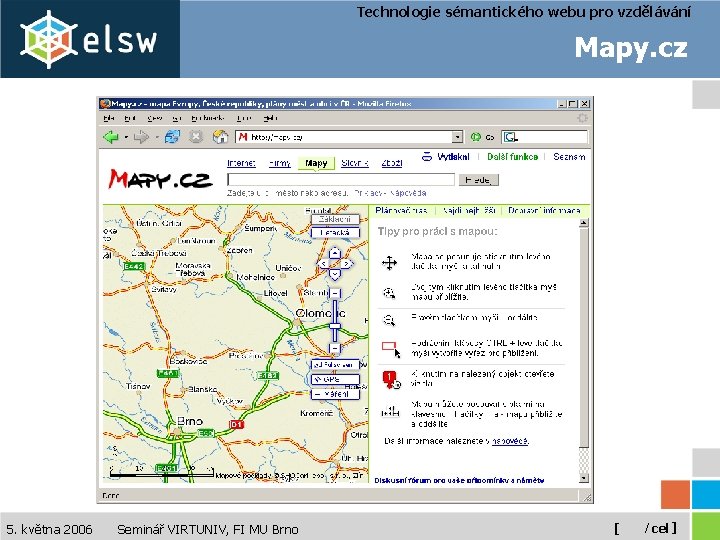Click the green E442 road marker
The width and height of the screenshot is (720, 540).
134,266
